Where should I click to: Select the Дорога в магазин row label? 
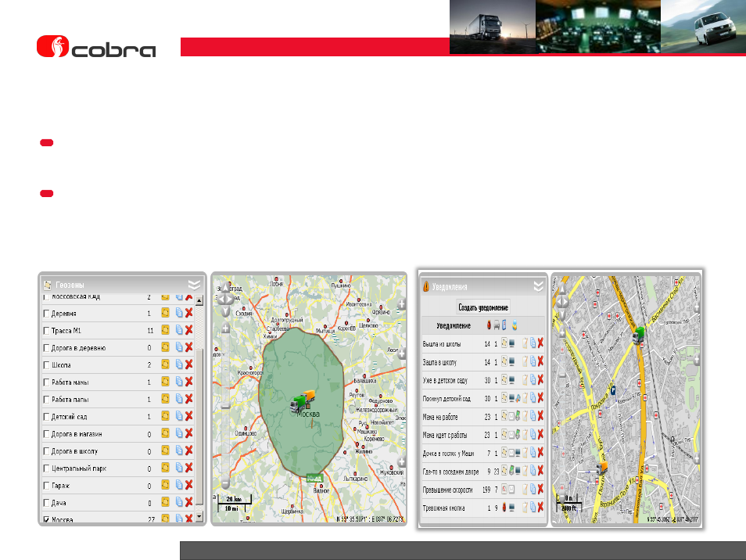click(x=77, y=434)
